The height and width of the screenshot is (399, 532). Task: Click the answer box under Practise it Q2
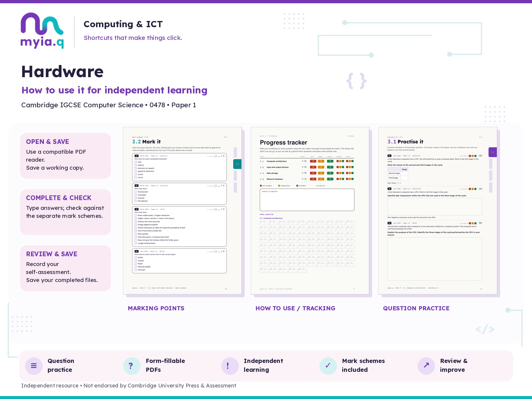pos(435,207)
